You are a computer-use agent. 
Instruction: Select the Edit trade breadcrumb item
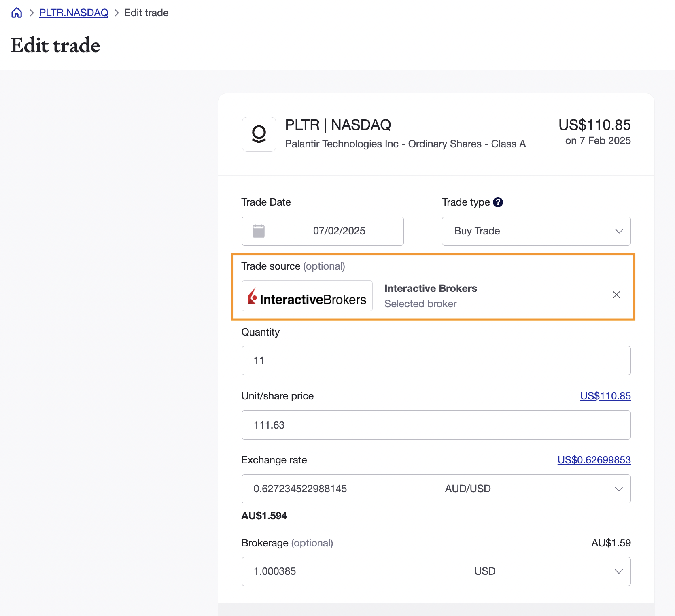(146, 13)
